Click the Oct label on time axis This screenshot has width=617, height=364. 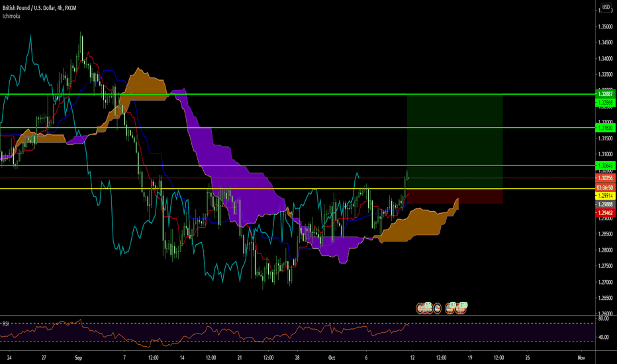(x=332, y=357)
